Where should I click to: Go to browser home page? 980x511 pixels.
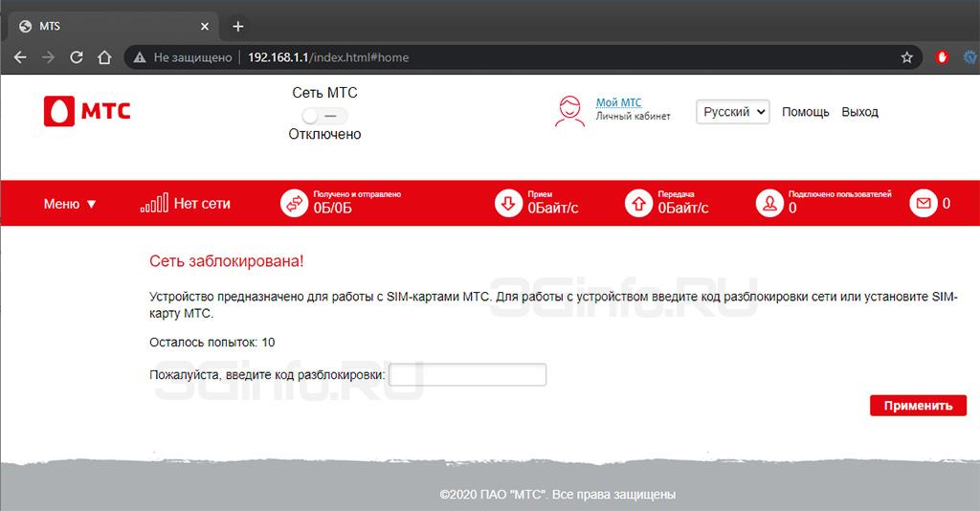(104, 57)
